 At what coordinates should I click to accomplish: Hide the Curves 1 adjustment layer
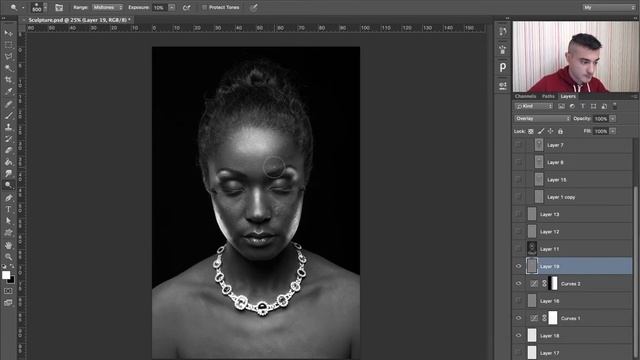coord(518,318)
